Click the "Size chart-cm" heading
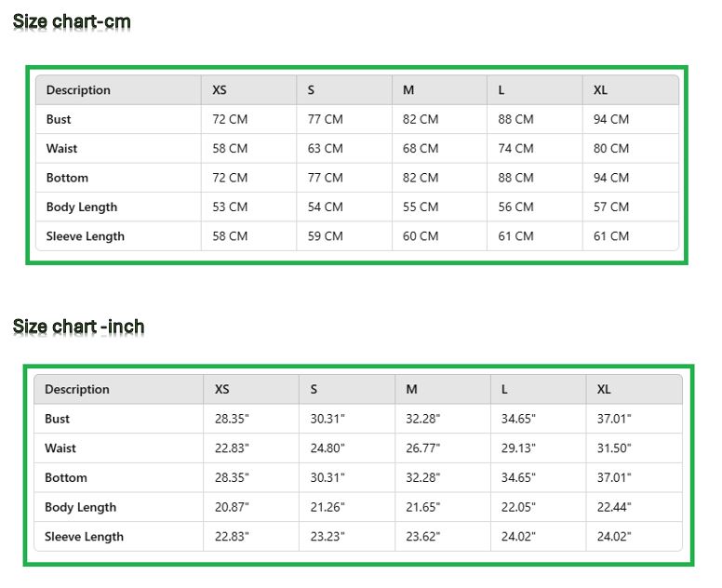Viewport: 722px width, 588px height. click(x=72, y=21)
